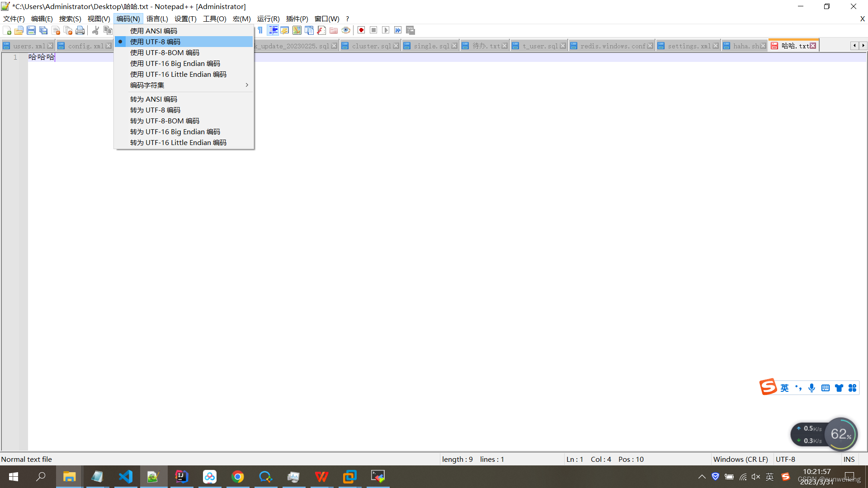Click the Save file toolbar icon

[31, 30]
